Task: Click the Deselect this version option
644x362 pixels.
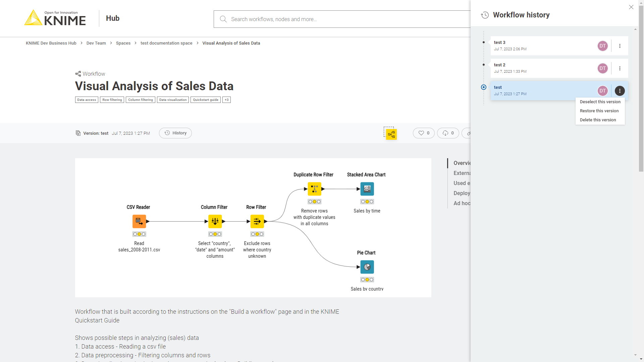Action: tap(600, 102)
